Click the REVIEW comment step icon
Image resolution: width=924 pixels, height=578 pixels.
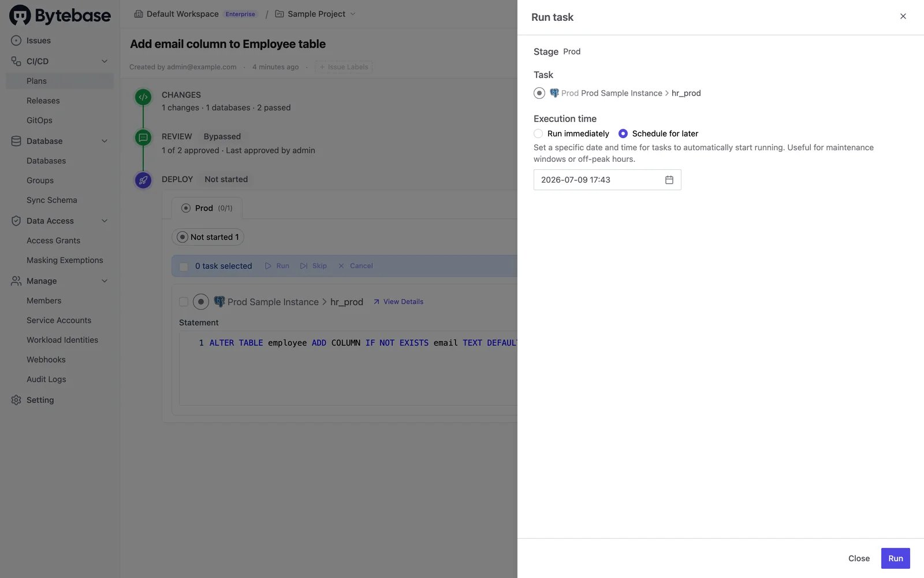[143, 138]
